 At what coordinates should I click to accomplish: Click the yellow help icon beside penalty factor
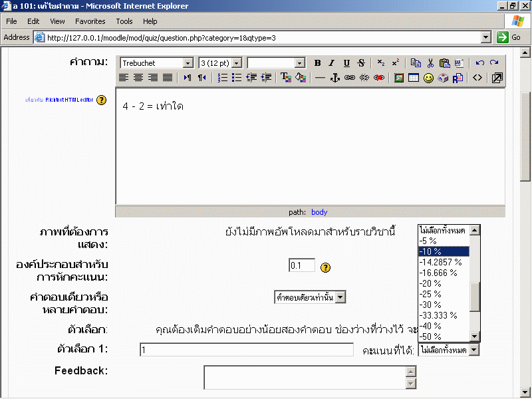coord(326,267)
